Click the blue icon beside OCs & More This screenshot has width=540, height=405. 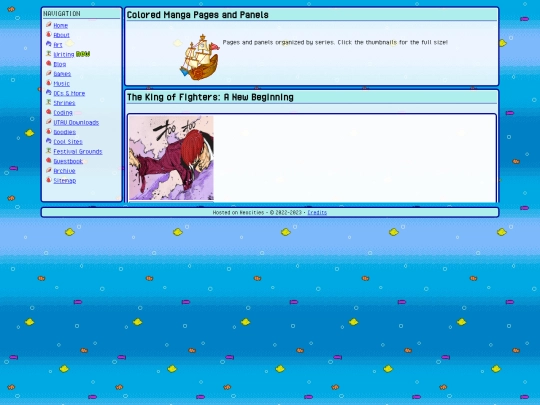(49, 93)
